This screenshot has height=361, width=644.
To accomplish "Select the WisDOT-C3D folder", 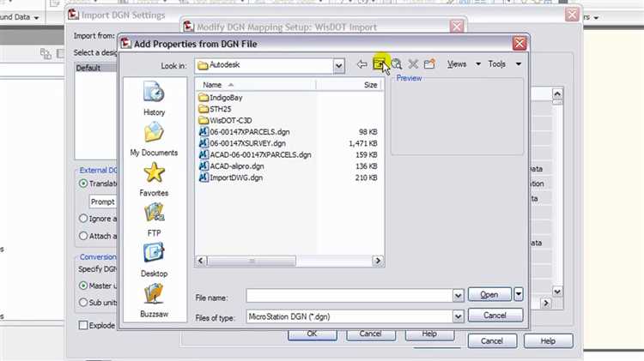I will 225,121.
